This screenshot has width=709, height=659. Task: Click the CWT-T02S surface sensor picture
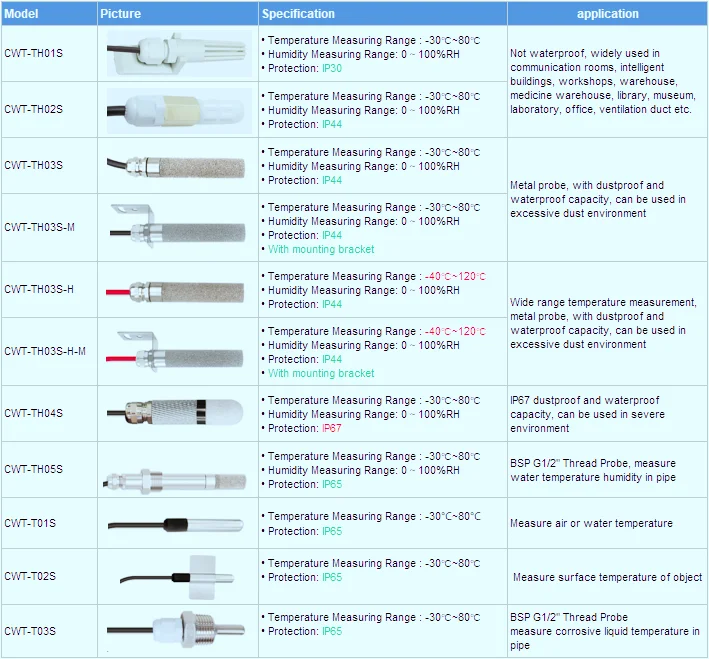(x=177, y=577)
